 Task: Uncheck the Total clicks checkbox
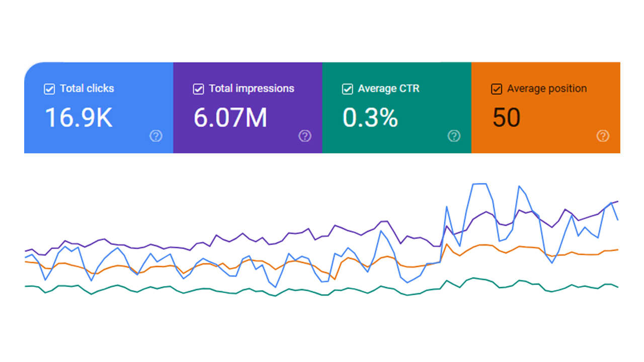[x=49, y=89]
